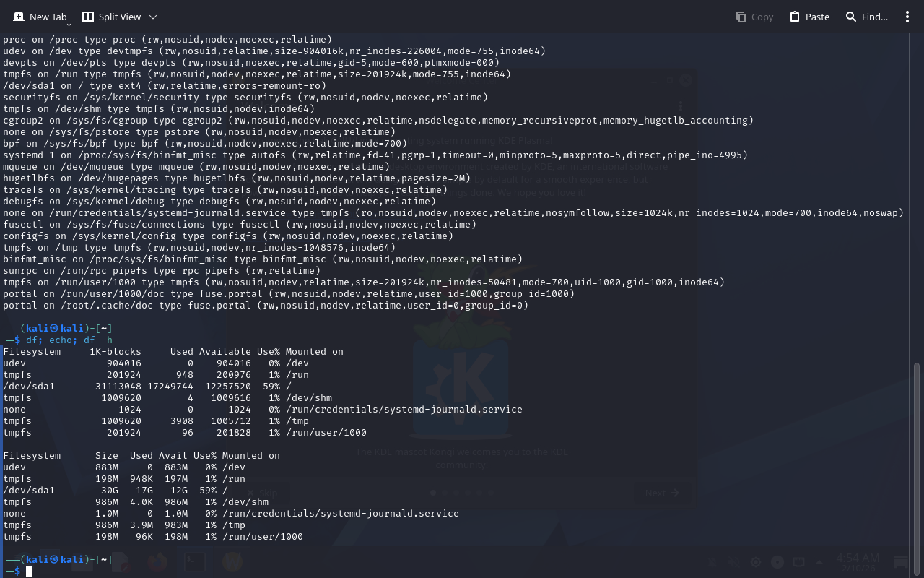924x578 pixels.
Task: Click the greyed-out Copy button
Action: 754,17
